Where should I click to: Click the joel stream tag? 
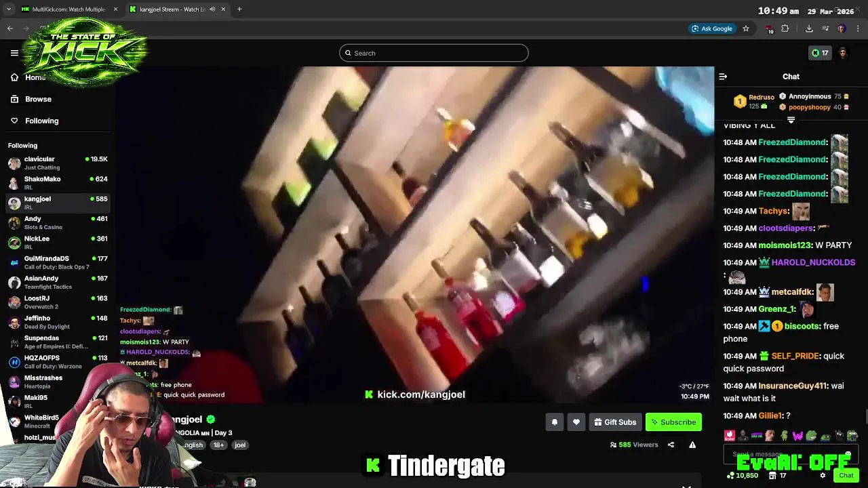240,445
